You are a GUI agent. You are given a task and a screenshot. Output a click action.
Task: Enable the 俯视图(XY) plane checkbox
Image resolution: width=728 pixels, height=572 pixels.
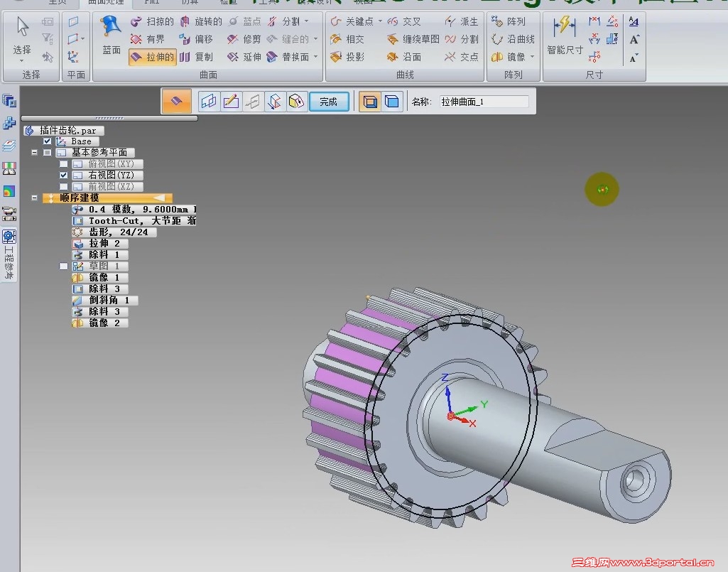tap(64, 163)
